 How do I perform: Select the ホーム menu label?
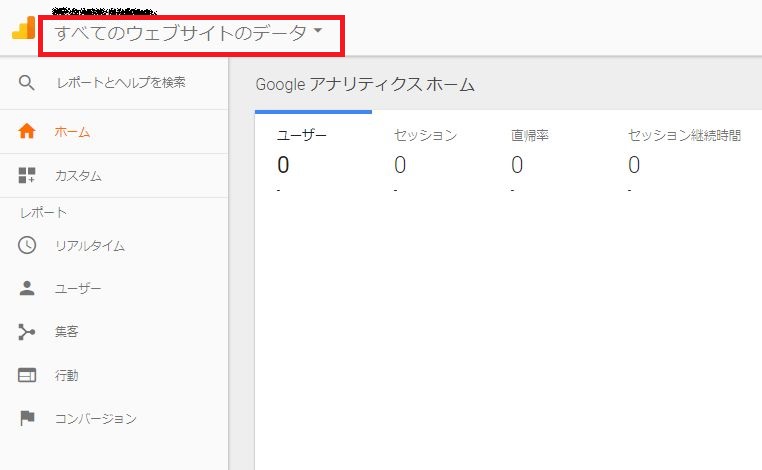(72, 132)
